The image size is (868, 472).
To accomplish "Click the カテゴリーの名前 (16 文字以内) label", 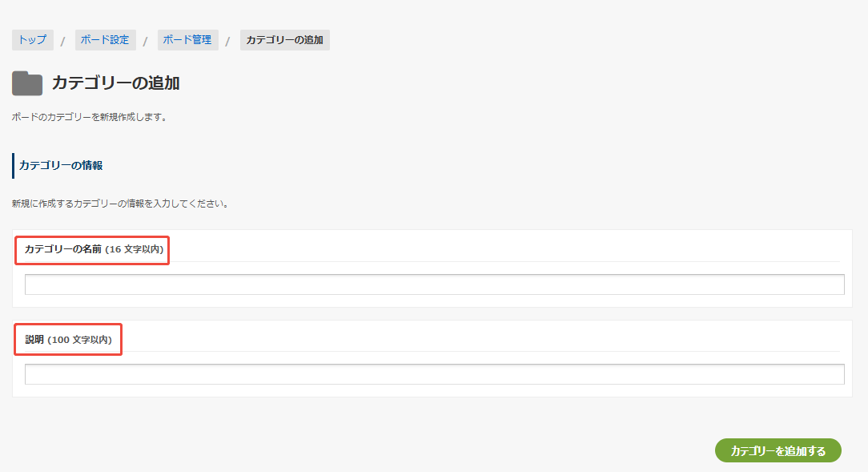I will [x=94, y=249].
